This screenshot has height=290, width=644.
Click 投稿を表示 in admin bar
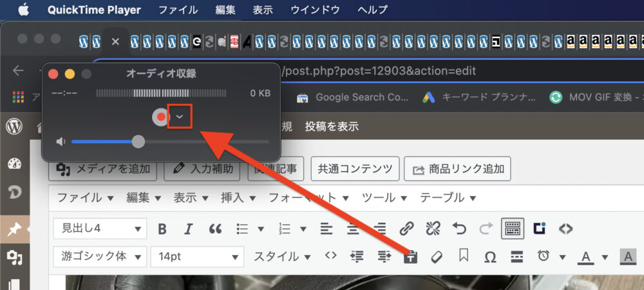click(x=332, y=126)
